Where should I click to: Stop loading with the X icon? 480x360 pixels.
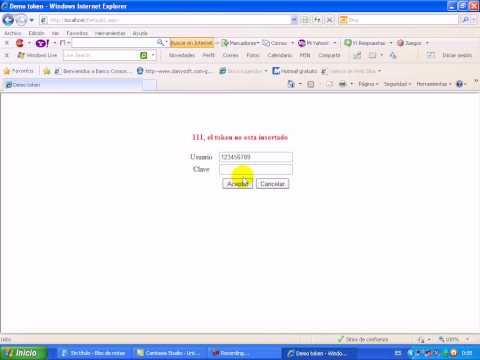click(x=330, y=20)
